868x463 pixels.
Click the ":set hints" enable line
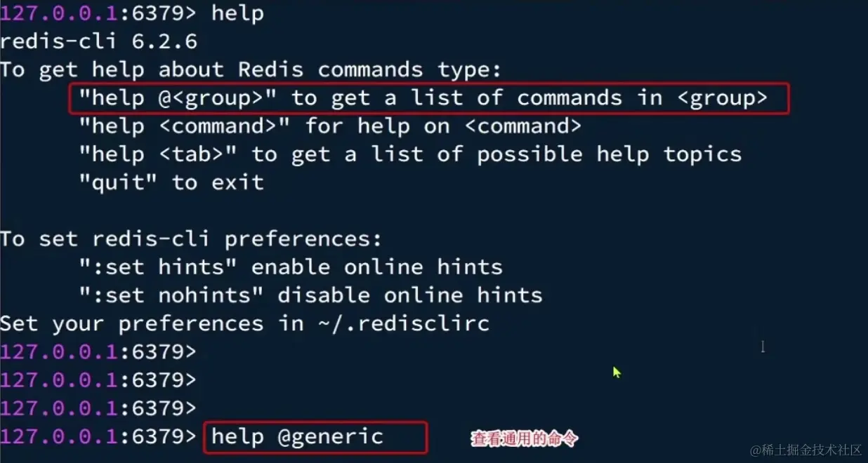pos(291,267)
